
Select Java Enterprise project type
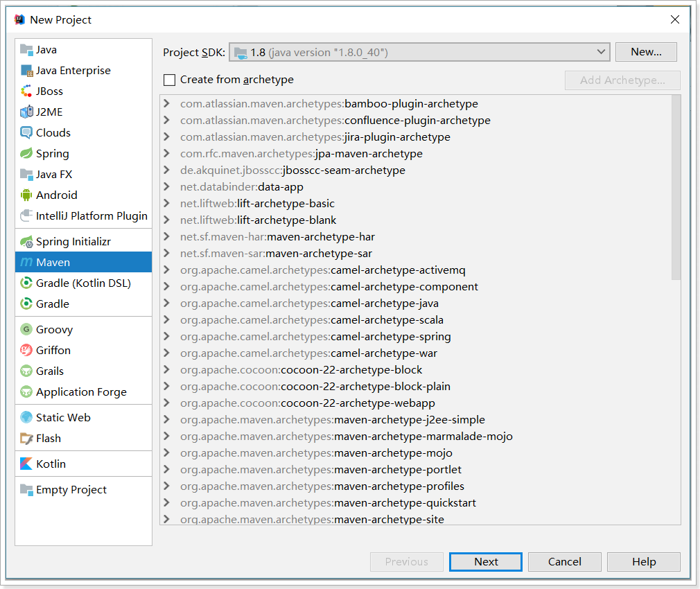tap(83, 71)
